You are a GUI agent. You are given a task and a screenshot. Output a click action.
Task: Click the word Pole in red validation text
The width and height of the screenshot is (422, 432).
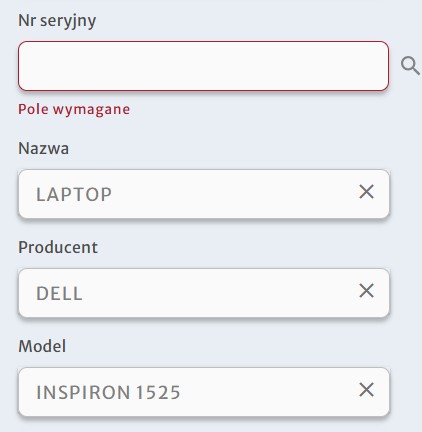[33, 109]
